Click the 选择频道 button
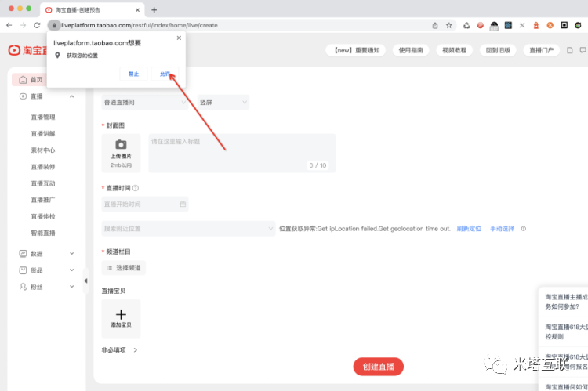 (x=124, y=268)
